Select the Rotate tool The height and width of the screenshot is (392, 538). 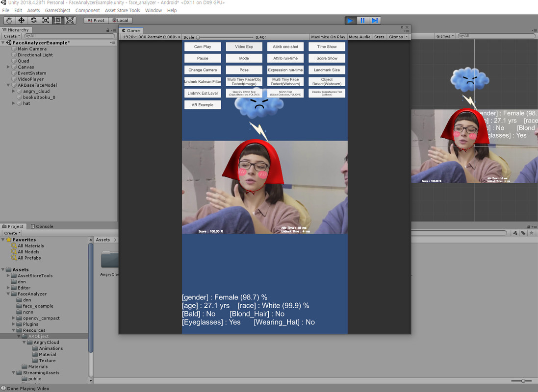pyautogui.click(x=33, y=21)
